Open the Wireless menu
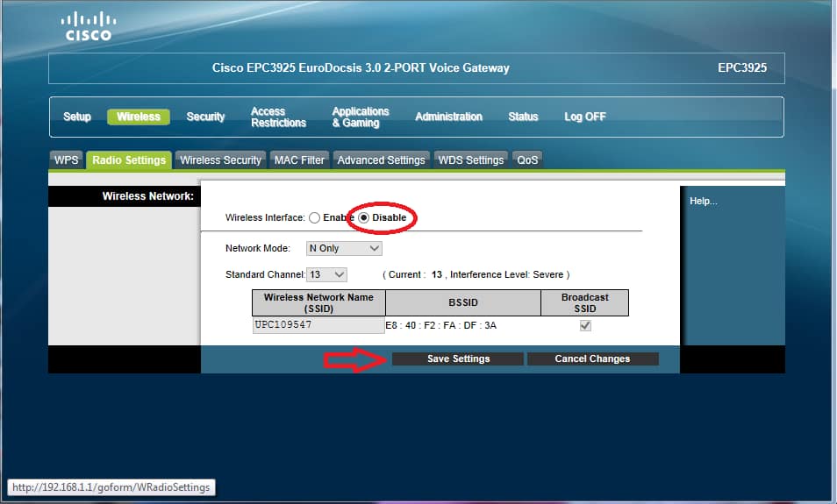 [139, 117]
